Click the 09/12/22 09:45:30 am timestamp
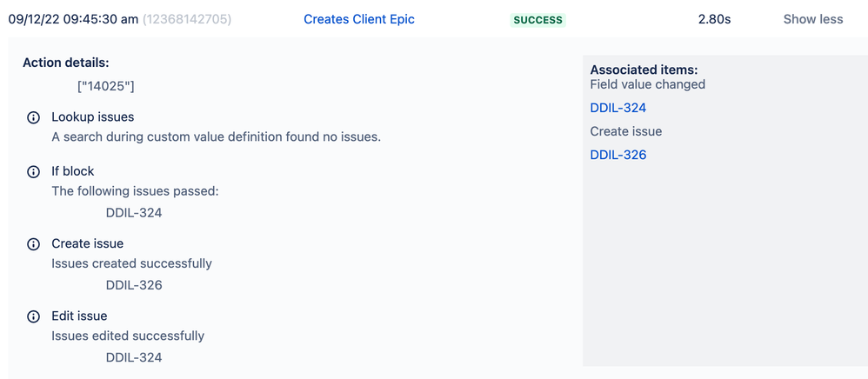868x379 pixels. click(73, 19)
